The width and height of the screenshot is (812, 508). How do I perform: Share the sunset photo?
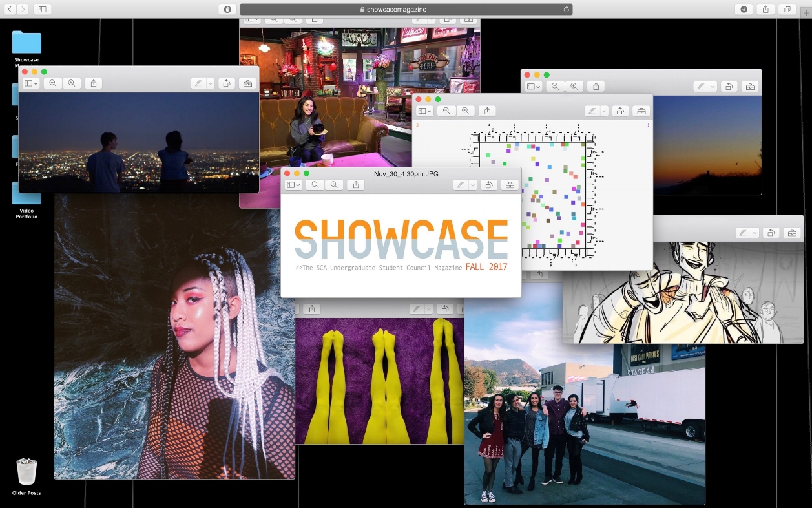(x=596, y=87)
